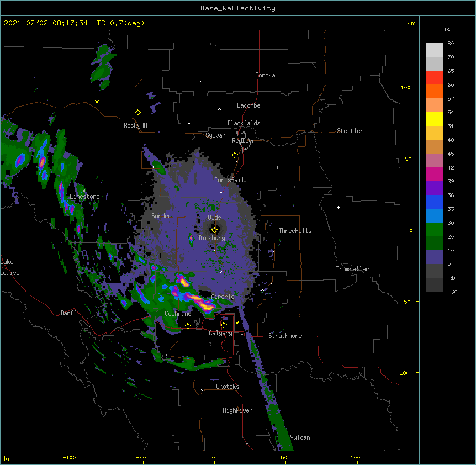This screenshot has height=465, width=476.
Task: Click the white caret marker below Innisfail
Action: click(221, 192)
